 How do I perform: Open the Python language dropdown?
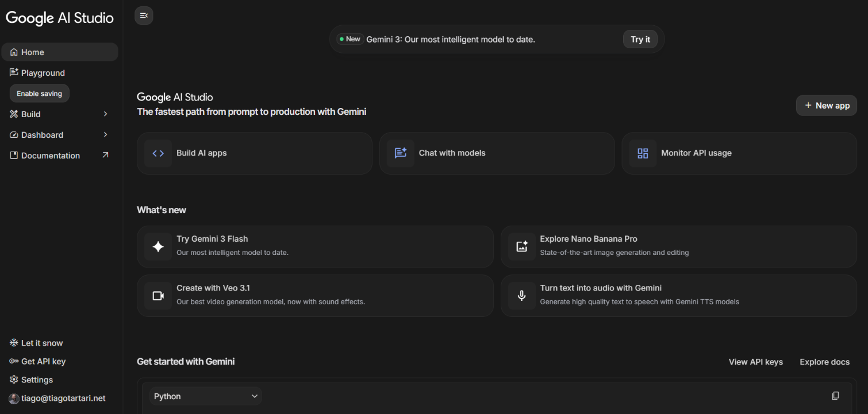(205, 396)
